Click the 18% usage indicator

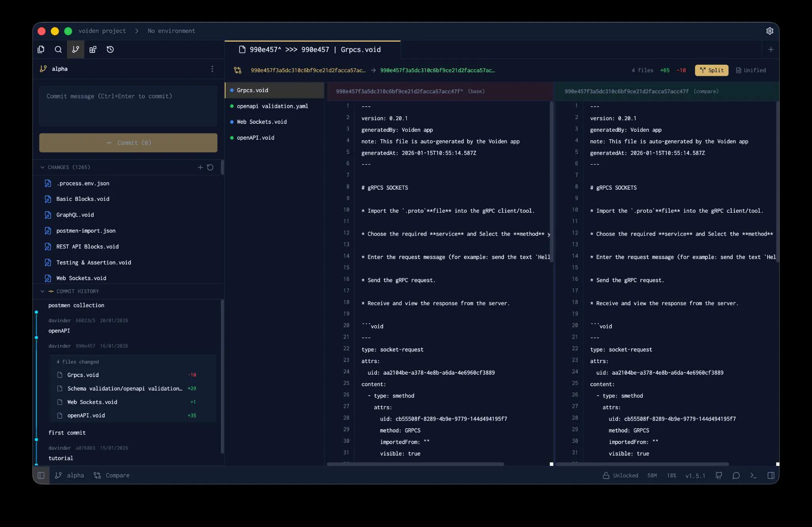click(x=671, y=475)
